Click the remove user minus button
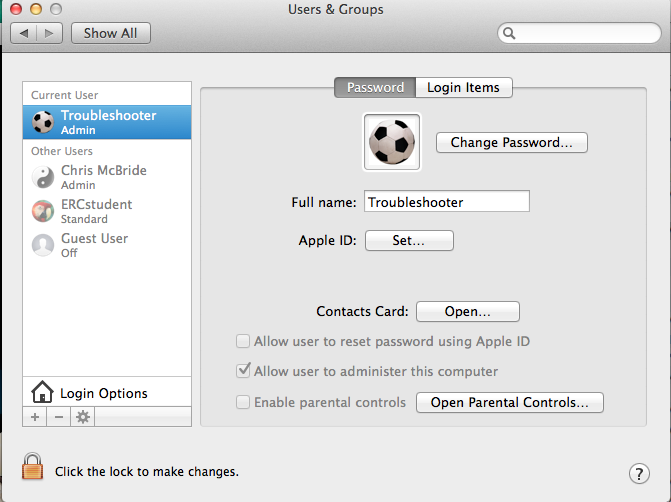Screen dimensions: 671x502 (58, 417)
